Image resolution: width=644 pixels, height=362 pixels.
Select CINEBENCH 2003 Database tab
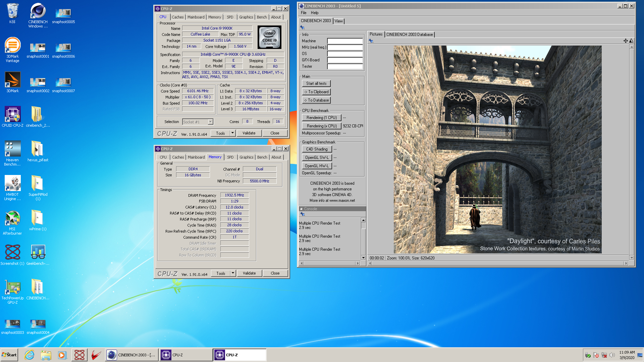[410, 35]
